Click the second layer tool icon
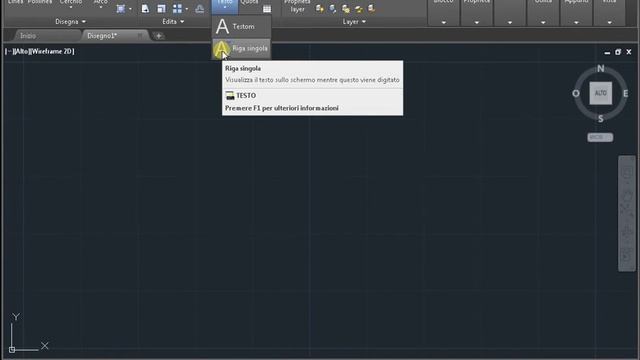This screenshot has height=360, width=640. (333, 9)
